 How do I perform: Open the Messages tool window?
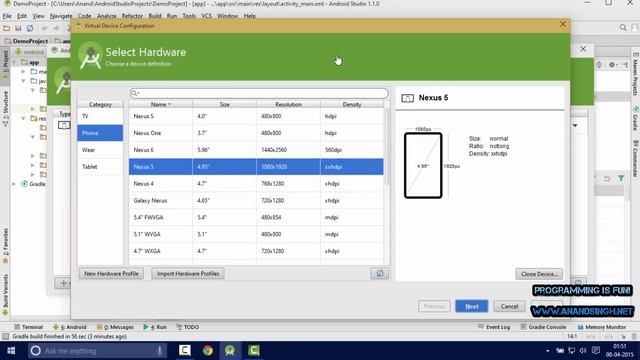116,327
